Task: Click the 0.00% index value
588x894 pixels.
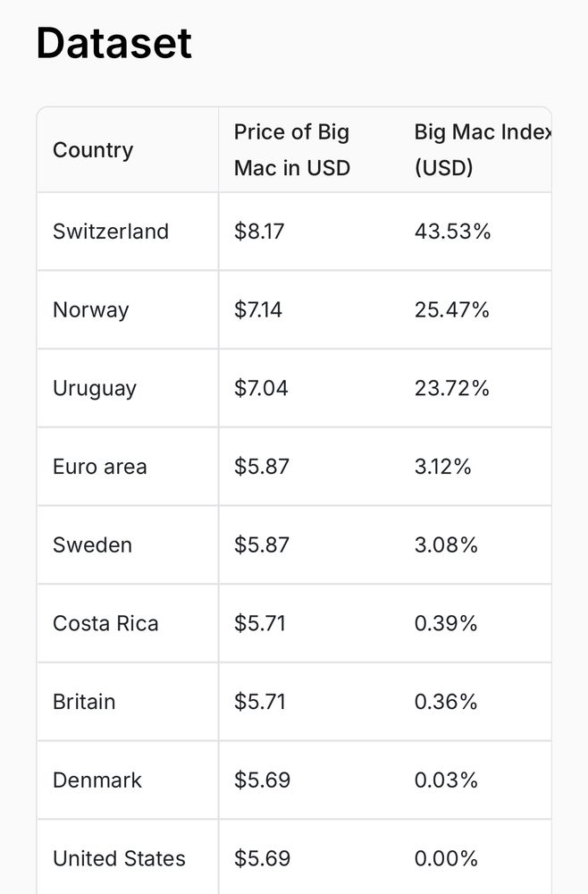Action: [446, 858]
